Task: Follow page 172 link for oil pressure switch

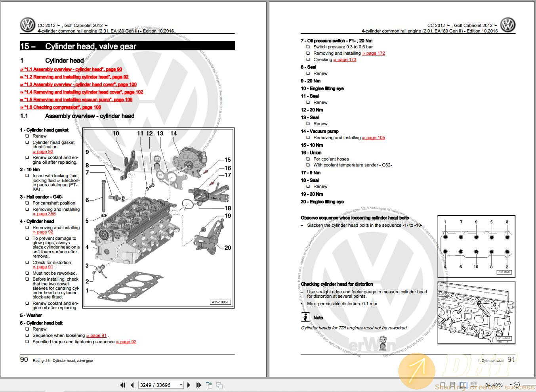Action: click(x=374, y=53)
